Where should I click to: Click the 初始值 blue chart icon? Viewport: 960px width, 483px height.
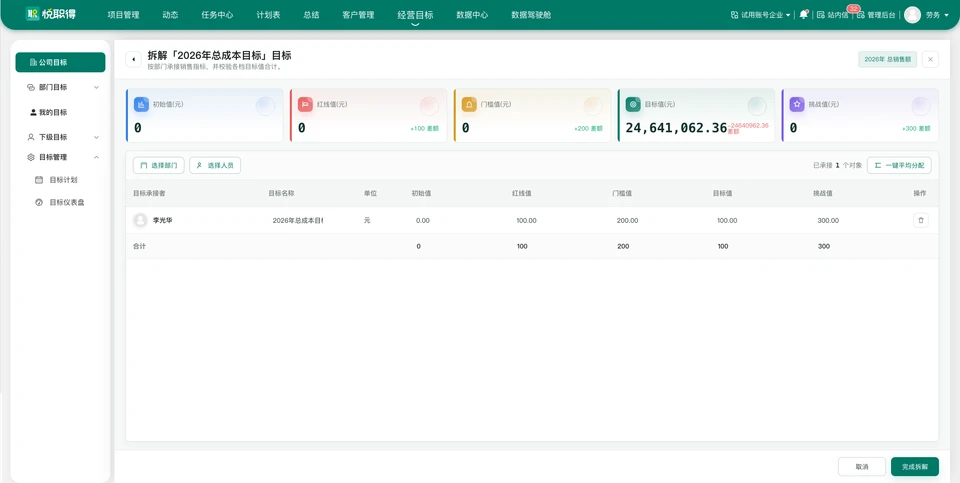141,104
